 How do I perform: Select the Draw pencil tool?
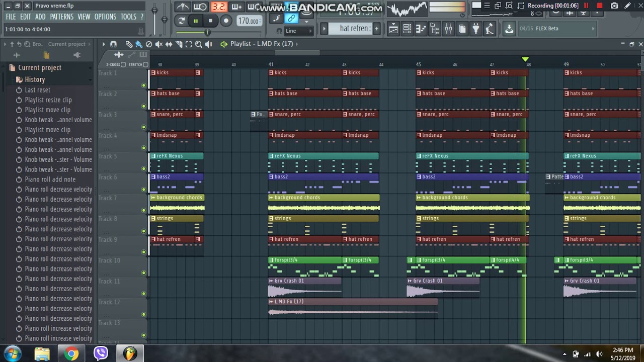coord(129,44)
